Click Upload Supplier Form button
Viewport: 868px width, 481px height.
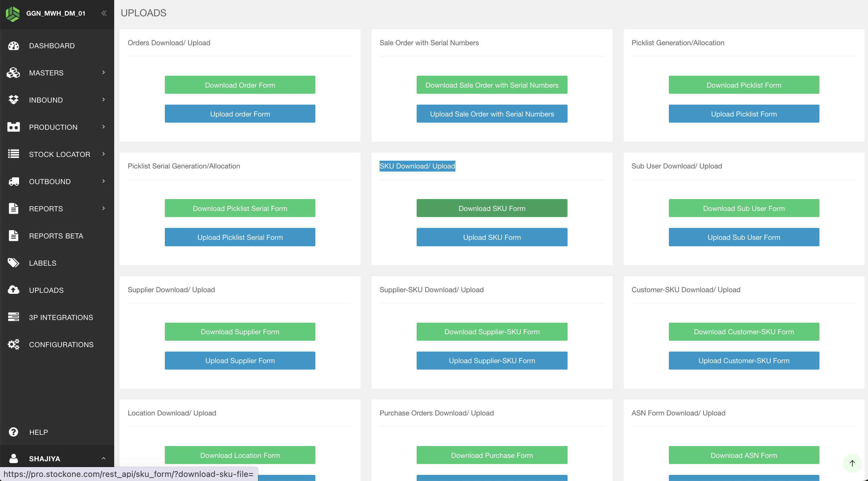[240, 360]
